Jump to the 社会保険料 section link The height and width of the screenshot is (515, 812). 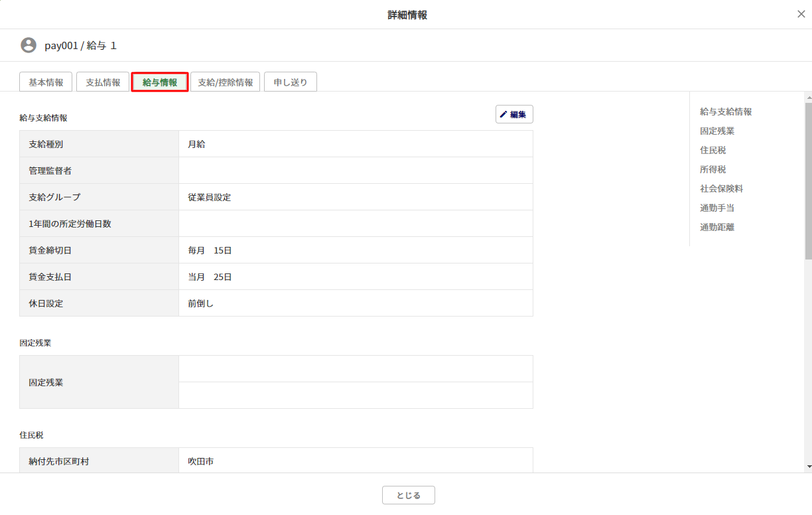click(721, 188)
